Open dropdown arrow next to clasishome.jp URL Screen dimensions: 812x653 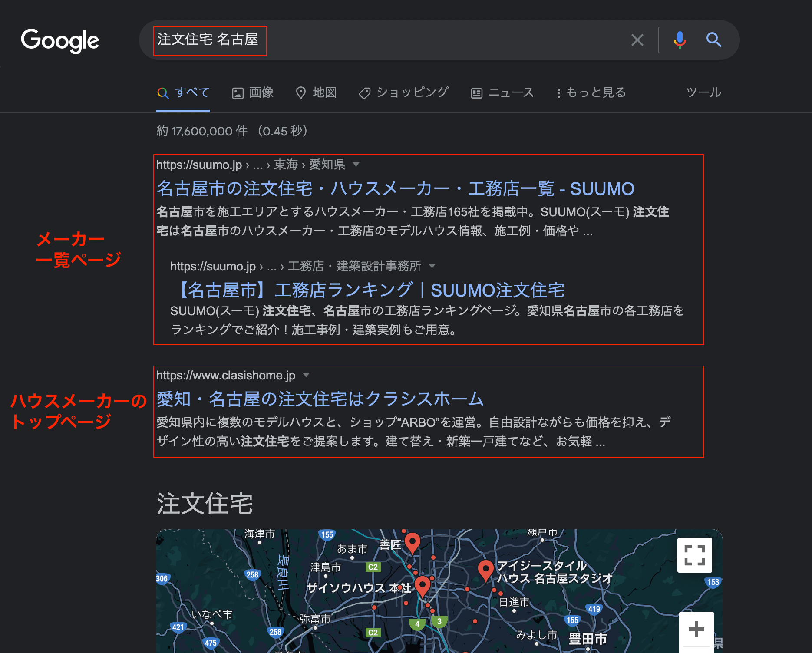[x=306, y=375]
